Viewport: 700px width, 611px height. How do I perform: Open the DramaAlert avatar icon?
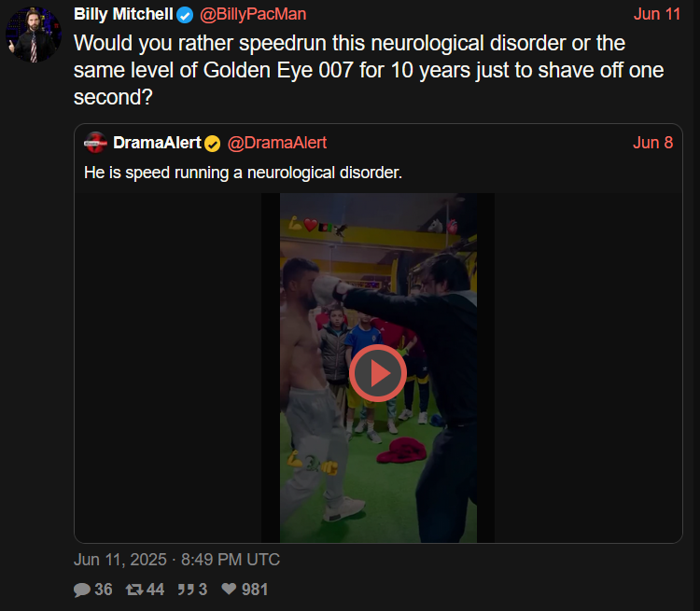pos(95,143)
